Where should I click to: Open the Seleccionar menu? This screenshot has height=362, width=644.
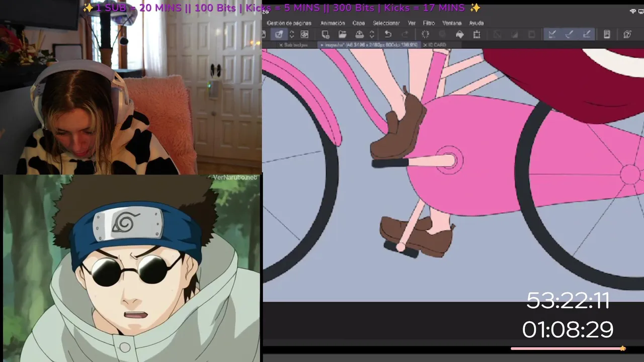(386, 23)
